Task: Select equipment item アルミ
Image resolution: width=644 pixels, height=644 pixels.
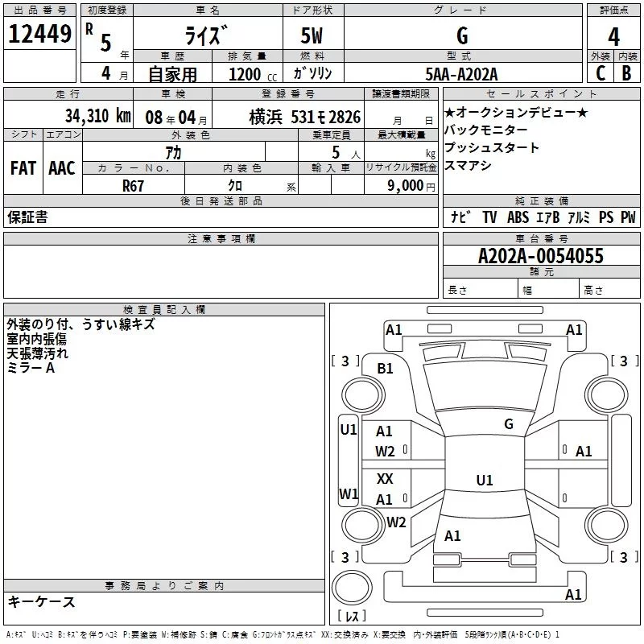Action: [578, 217]
